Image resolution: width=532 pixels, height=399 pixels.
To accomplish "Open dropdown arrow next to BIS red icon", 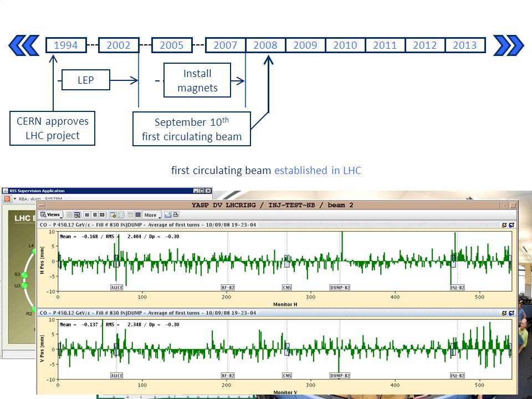I will click(14, 199).
